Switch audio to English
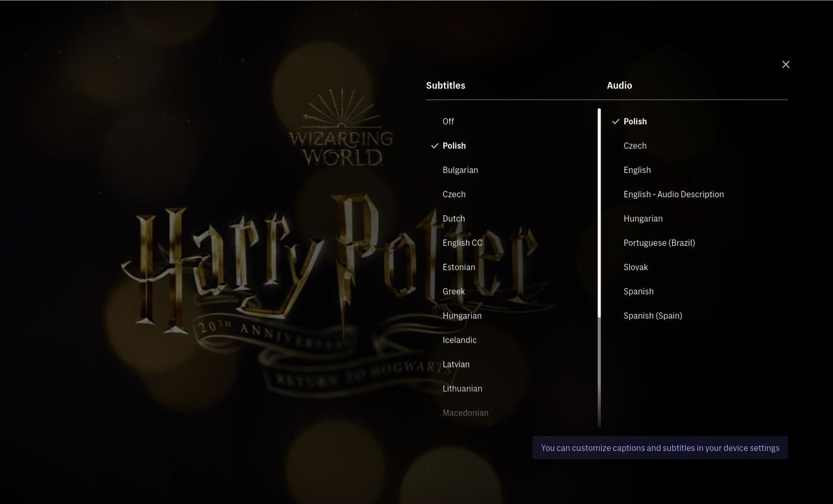 click(x=637, y=170)
